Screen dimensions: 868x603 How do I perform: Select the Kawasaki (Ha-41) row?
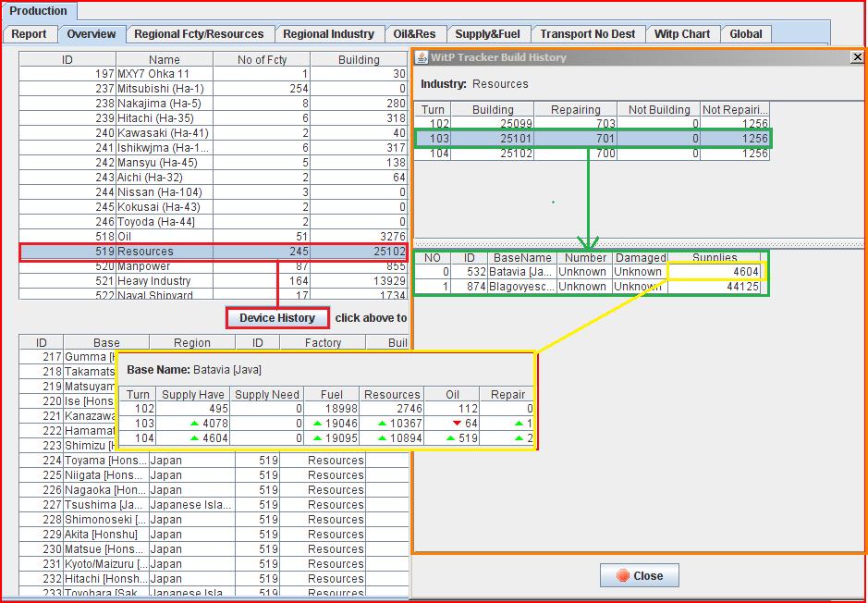[x=214, y=133]
